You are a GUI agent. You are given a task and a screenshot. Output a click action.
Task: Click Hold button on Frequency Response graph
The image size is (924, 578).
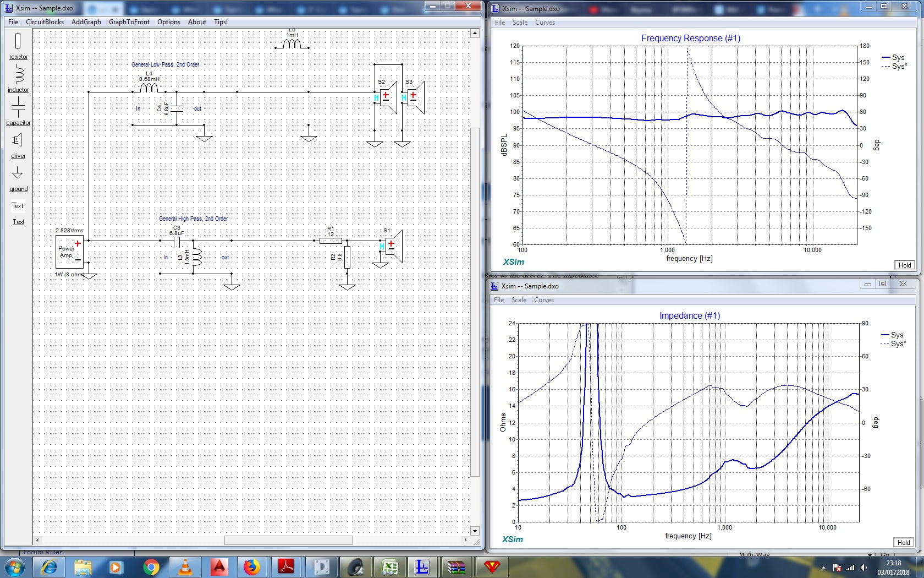click(x=905, y=265)
